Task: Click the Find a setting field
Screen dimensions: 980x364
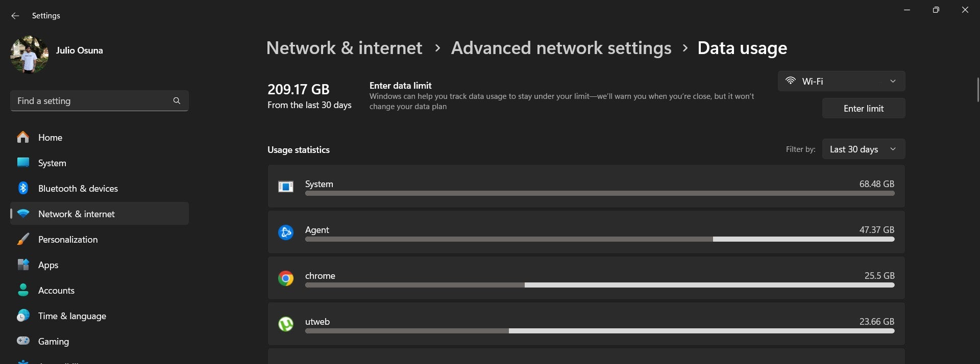Action: 92,101
